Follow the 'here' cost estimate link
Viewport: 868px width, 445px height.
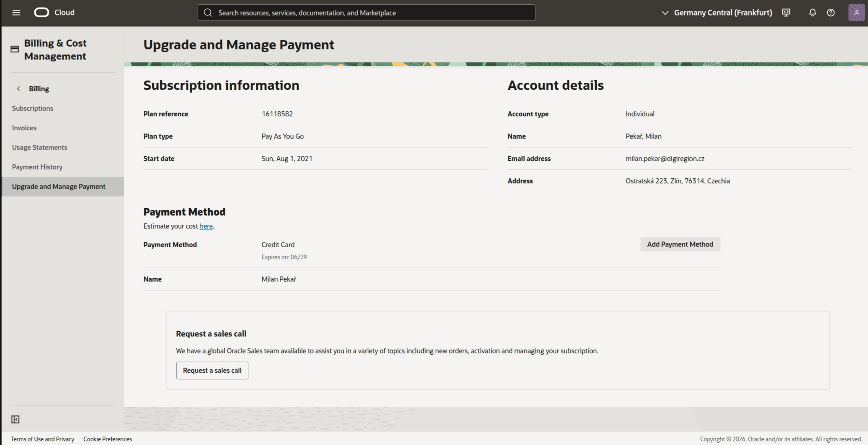coord(206,226)
